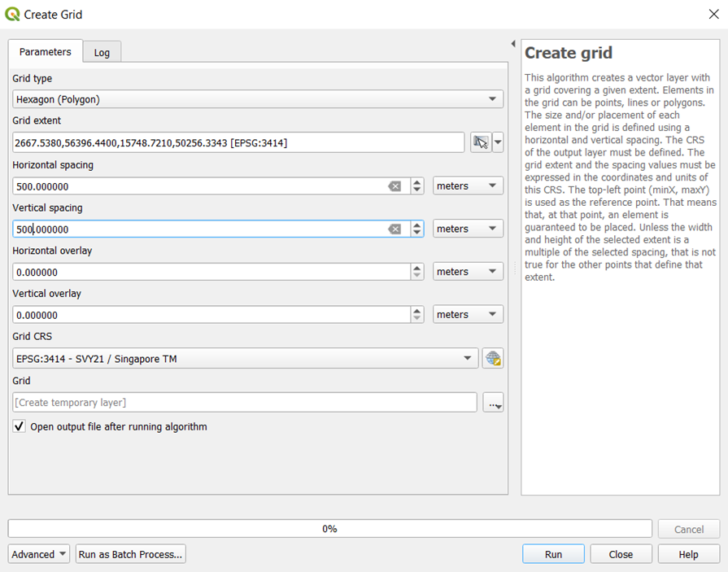Collapse the help panel arrow
Screen dimensions: 728x572
(x=513, y=44)
